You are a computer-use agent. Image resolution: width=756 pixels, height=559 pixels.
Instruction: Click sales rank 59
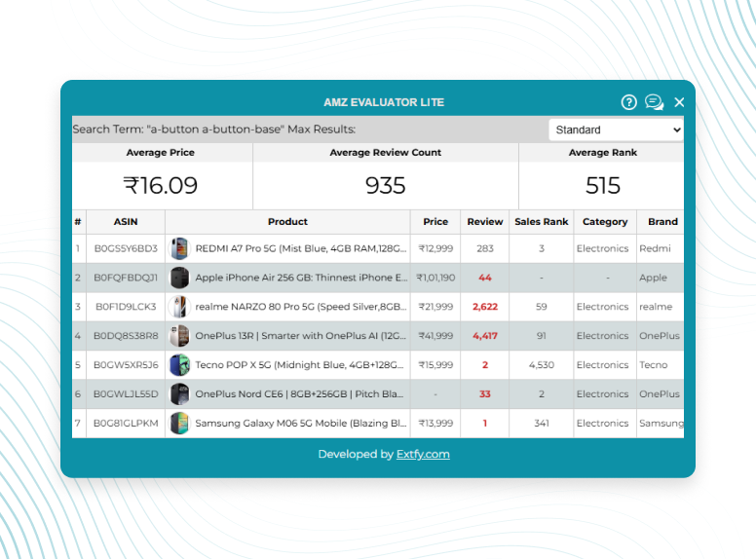542,307
